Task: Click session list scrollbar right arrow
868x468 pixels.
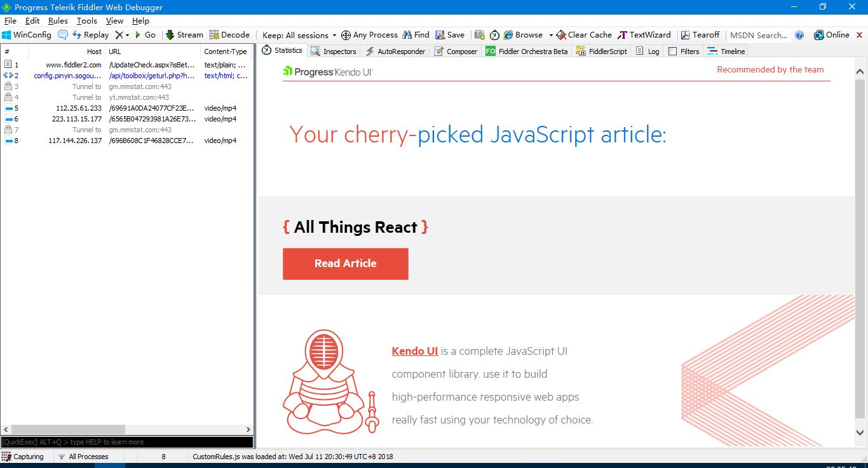Action: coord(248,430)
